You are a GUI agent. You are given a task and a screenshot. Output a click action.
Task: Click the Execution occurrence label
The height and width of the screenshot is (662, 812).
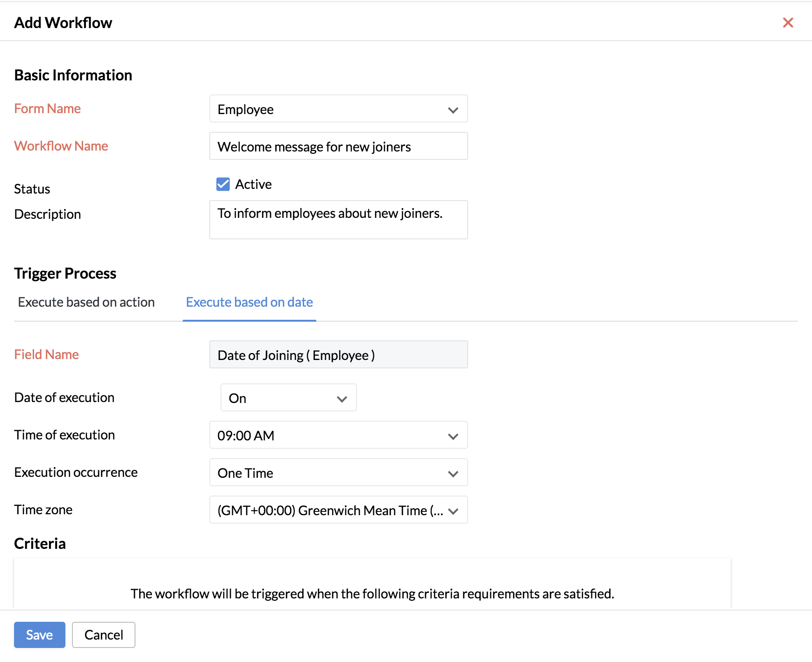tap(76, 472)
